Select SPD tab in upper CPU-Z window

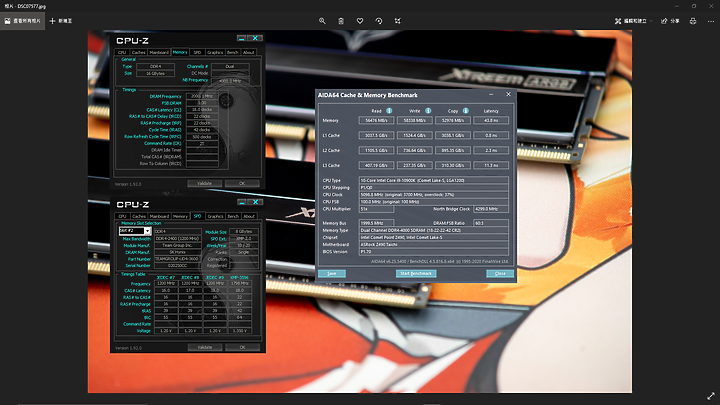coord(197,52)
